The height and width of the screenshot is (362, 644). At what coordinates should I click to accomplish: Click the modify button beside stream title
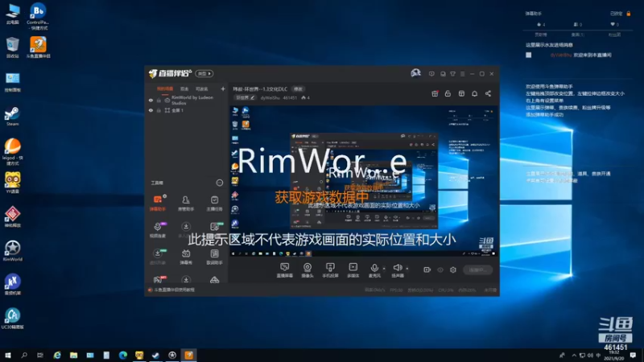point(298,89)
